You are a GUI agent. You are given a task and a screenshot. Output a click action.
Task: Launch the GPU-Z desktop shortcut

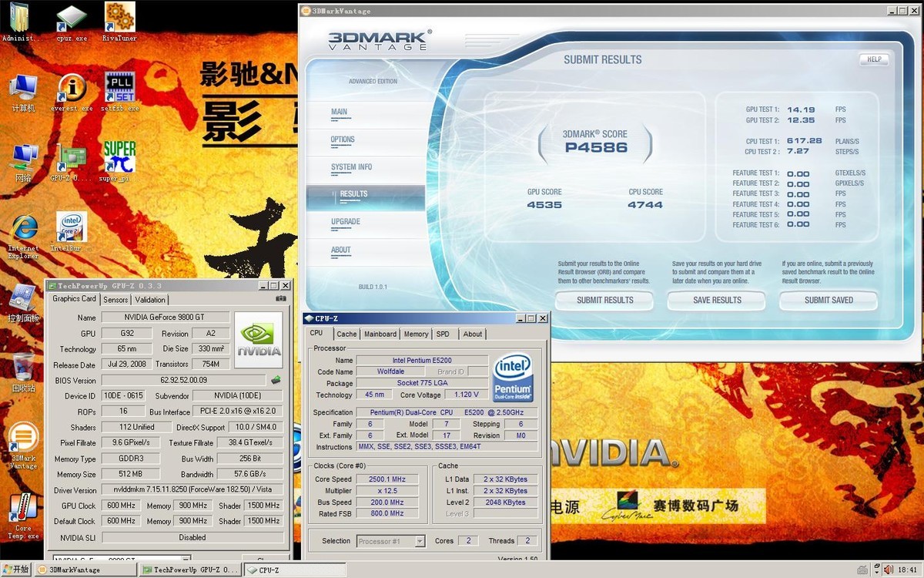click(72, 162)
